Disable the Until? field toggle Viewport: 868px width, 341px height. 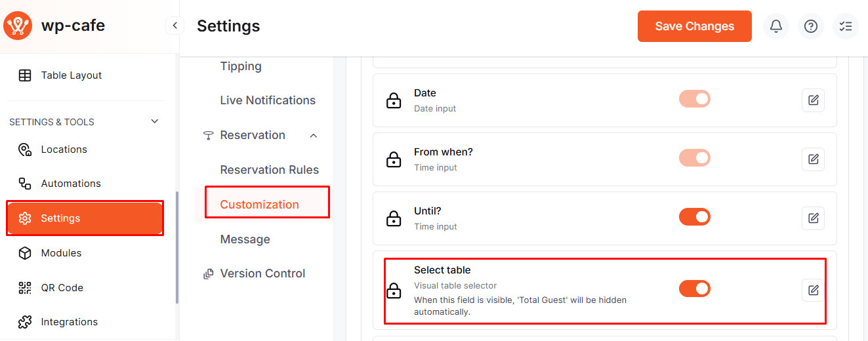[695, 217]
